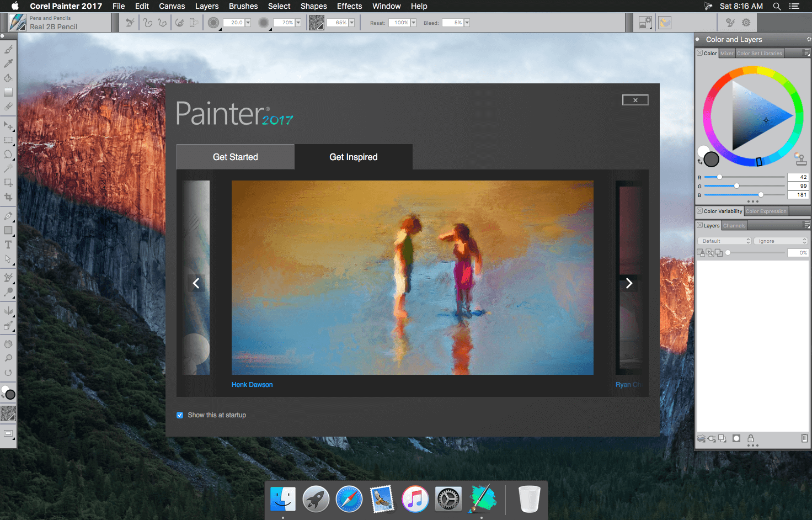Select the Pen tool
812x520 pixels.
click(8, 216)
